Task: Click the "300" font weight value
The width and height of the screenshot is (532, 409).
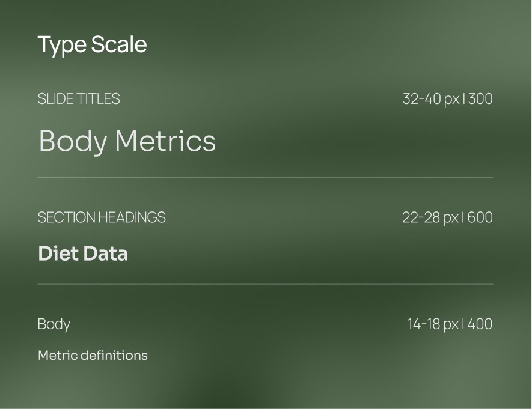Action: pyautogui.click(x=480, y=99)
